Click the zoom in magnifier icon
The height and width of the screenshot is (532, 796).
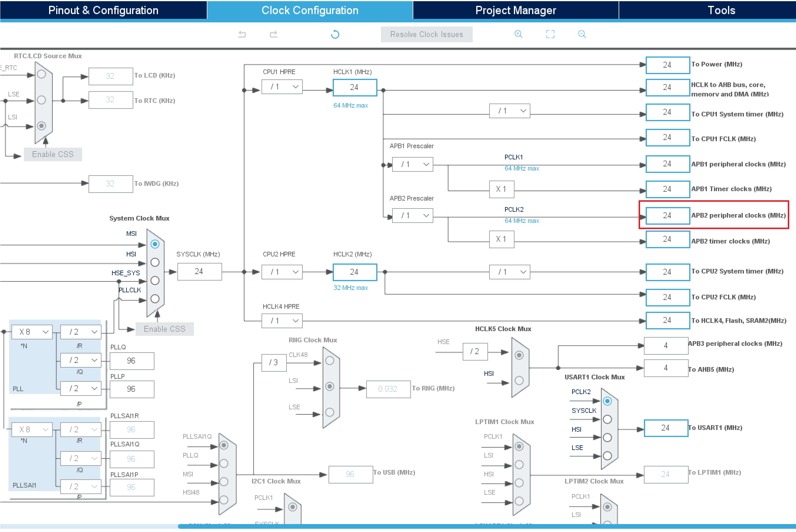(518, 34)
